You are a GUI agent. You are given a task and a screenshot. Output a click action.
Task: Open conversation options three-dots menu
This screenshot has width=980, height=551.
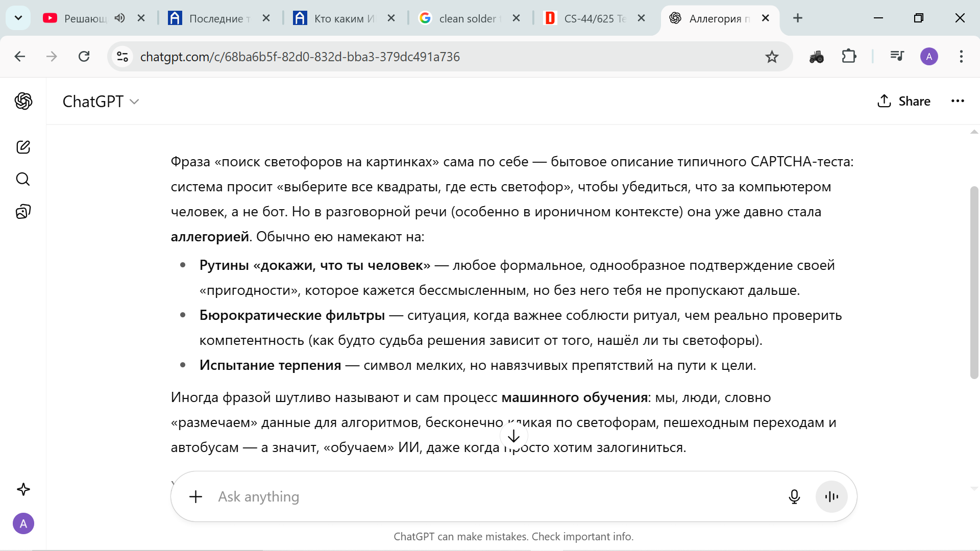[958, 101]
